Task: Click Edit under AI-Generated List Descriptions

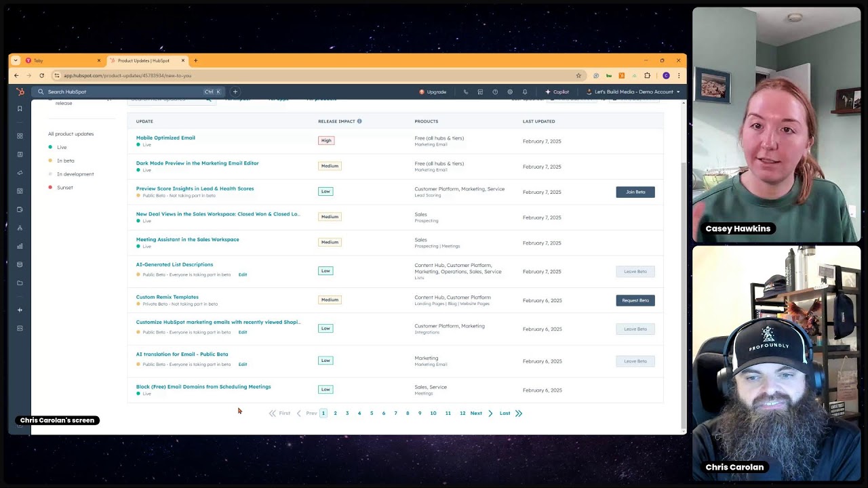Action: coord(243,274)
